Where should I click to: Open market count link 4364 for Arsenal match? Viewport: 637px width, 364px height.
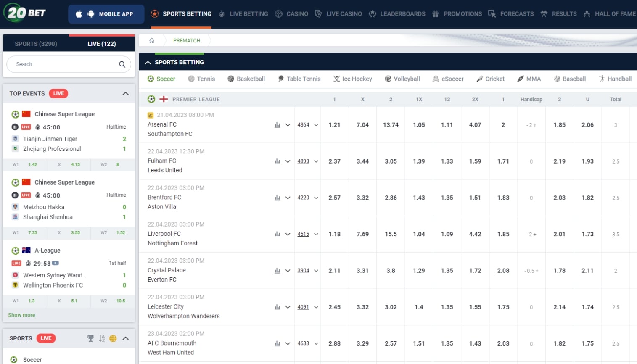click(303, 125)
